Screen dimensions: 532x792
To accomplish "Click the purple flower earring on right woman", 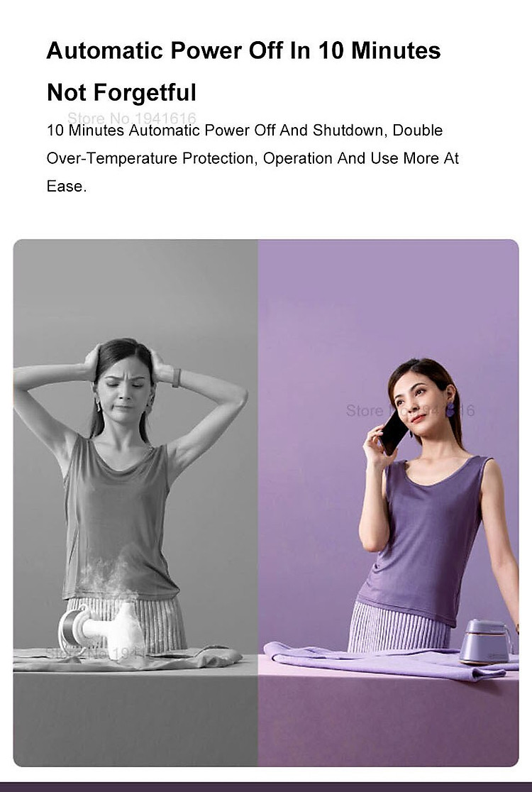I will click(450, 409).
